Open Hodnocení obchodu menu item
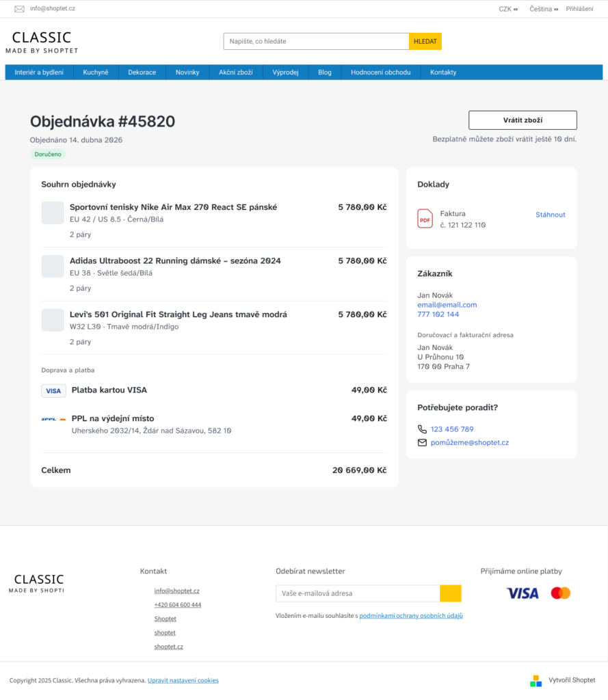The width and height of the screenshot is (608, 700). (x=380, y=72)
